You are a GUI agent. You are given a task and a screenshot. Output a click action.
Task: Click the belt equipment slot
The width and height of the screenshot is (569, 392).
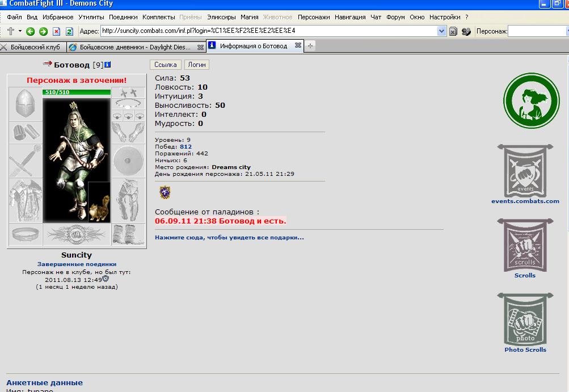click(26, 234)
